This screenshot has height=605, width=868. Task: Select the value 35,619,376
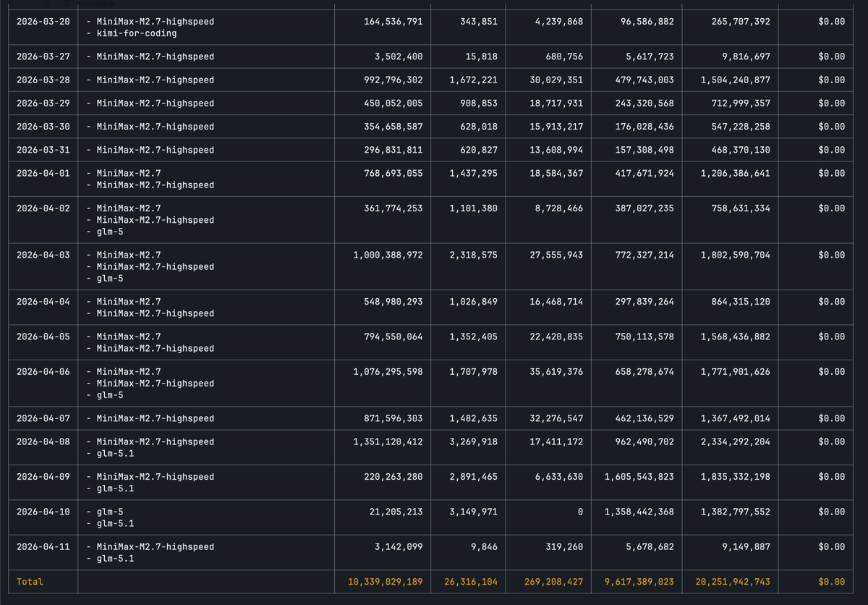[556, 372]
